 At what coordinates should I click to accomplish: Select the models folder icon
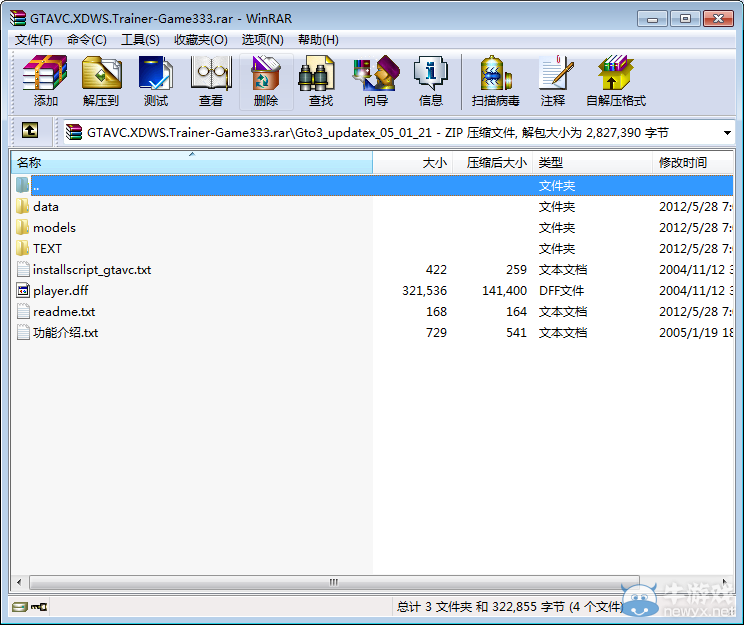22,227
